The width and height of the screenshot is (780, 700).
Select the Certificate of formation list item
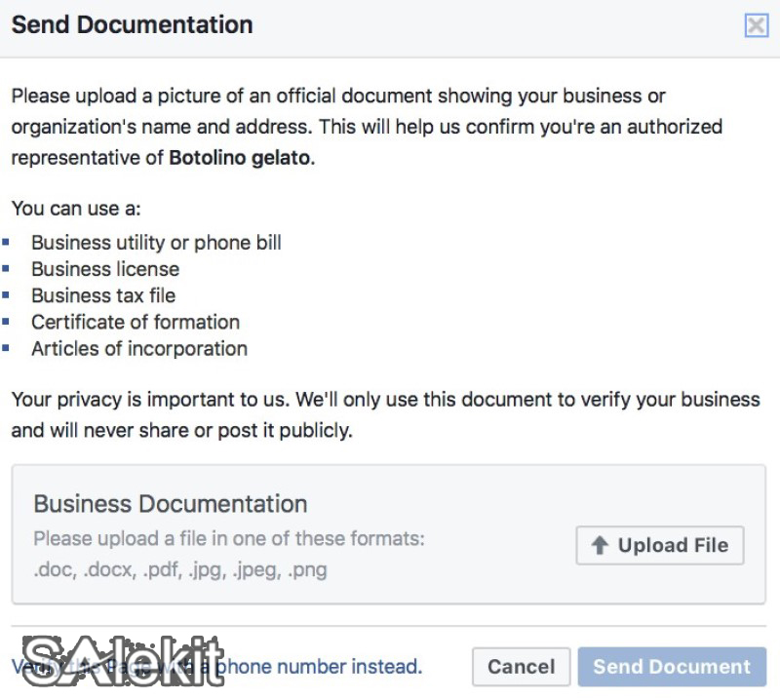[x=136, y=322]
